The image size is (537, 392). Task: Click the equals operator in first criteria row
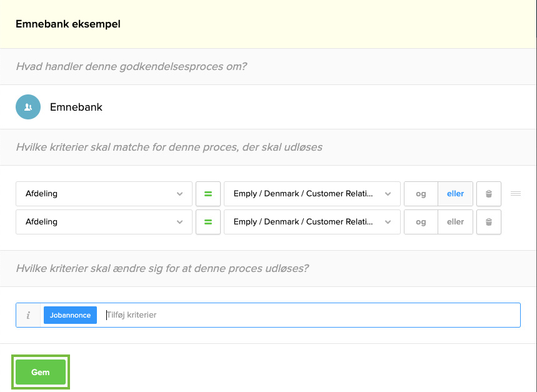(208, 194)
